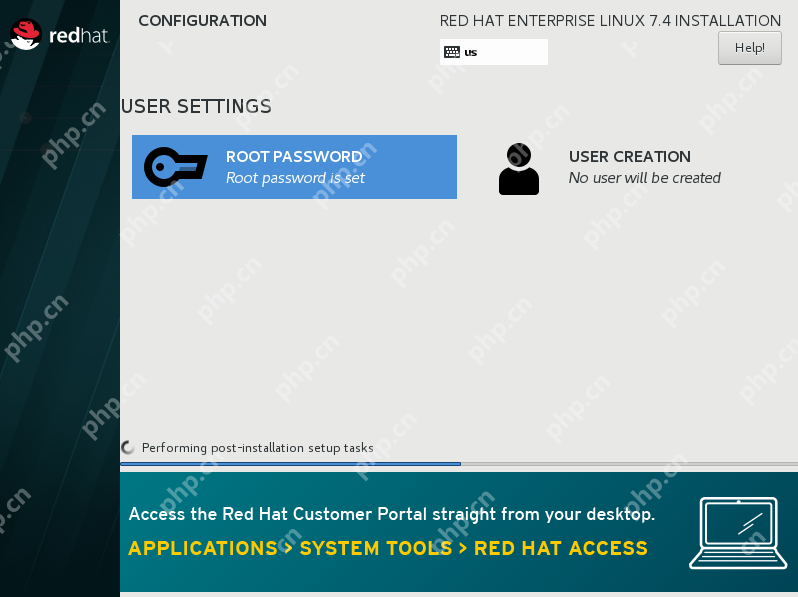Click the Red Hat logo in sidebar
This screenshot has height=597, width=798.
(x=59, y=35)
